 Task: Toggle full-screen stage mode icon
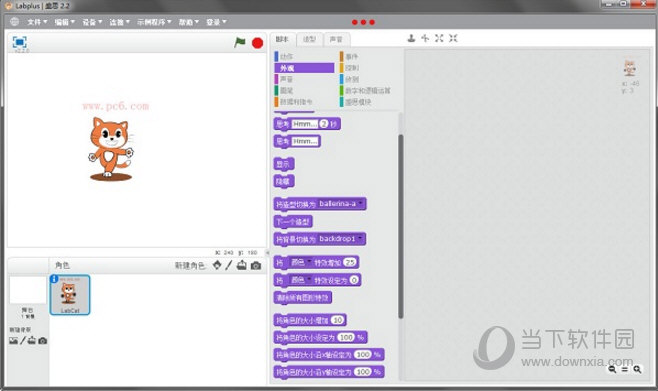[x=20, y=42]
